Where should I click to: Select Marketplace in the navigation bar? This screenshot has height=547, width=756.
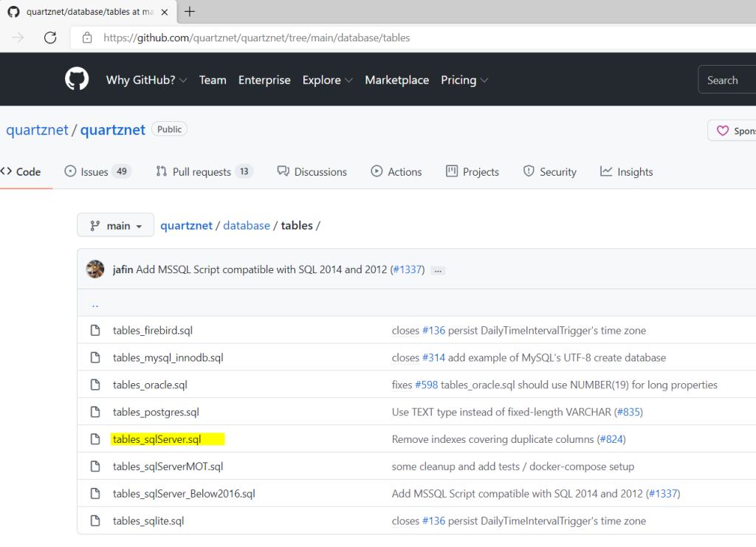[x=396, y=80]
